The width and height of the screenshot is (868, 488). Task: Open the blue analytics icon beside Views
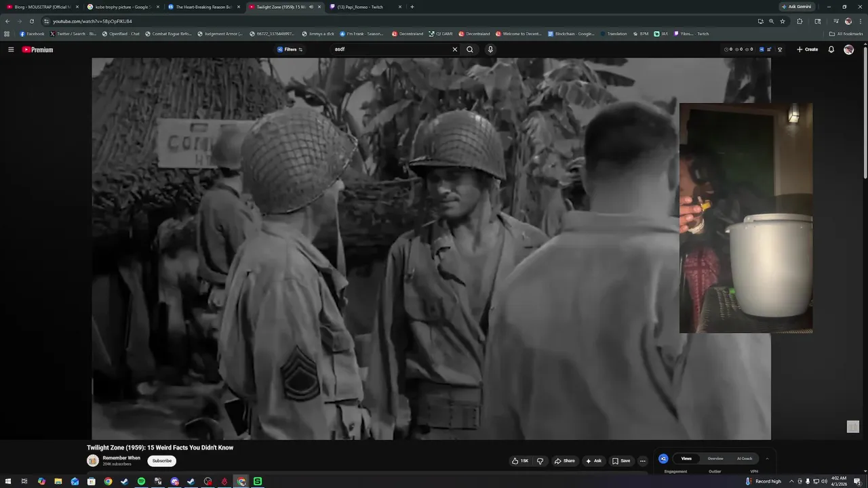pos(663,459)
